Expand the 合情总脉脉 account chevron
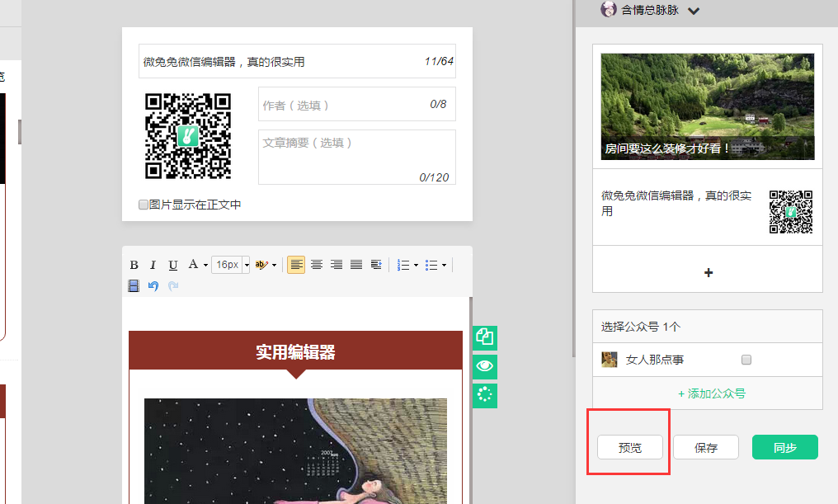This screenshot has height=504, width=838. point(694,12)
